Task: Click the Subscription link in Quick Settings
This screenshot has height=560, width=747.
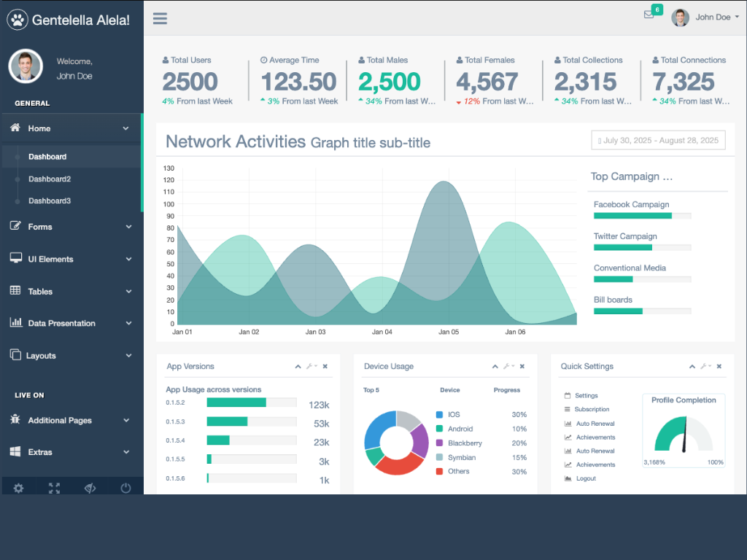Action: pos(591,409)
